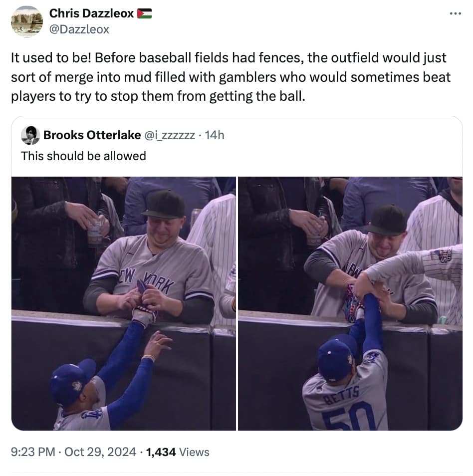The image size is (473, 476).
Task: Click the 14h quoted tweet timestamp
Action: [215, 135]
